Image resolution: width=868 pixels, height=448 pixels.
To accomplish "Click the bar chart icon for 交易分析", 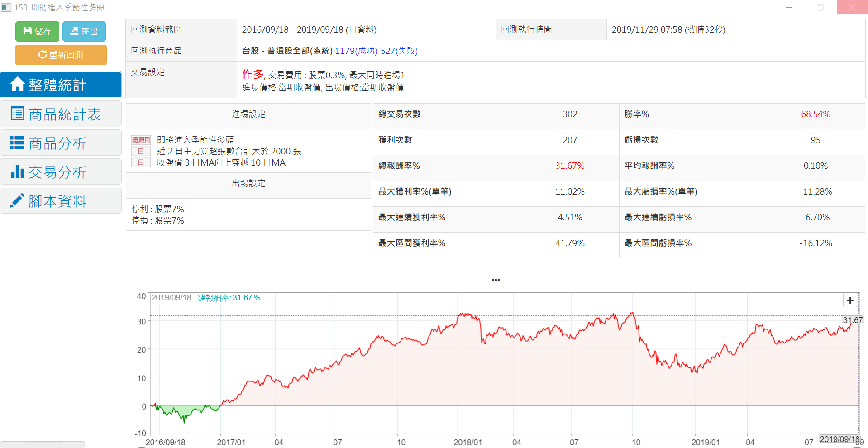I will 17,172.
